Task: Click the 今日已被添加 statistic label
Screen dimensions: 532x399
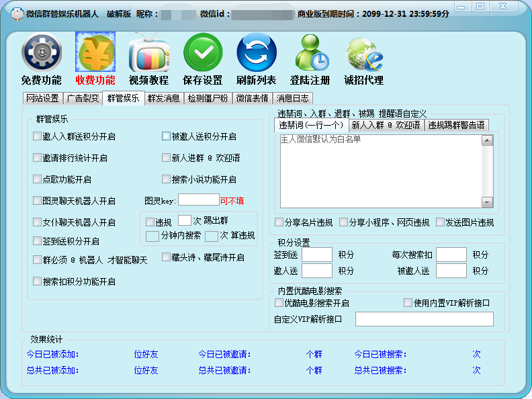Action: pos(52,354)
